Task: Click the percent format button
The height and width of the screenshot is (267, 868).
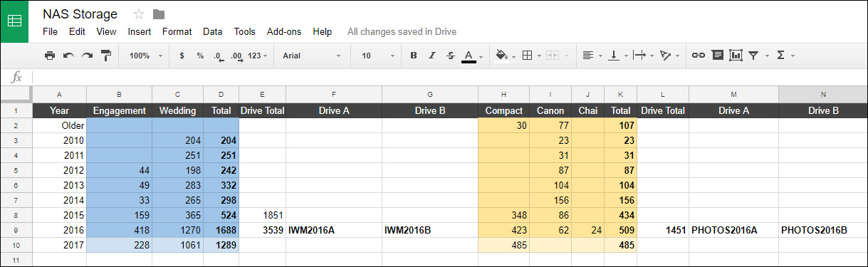Action: pos(200,56)
